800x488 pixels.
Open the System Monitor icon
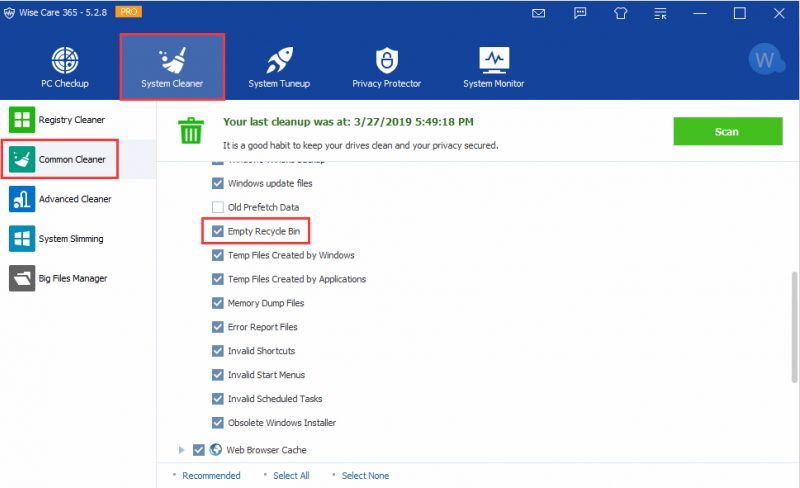click(x=494, y=60)
